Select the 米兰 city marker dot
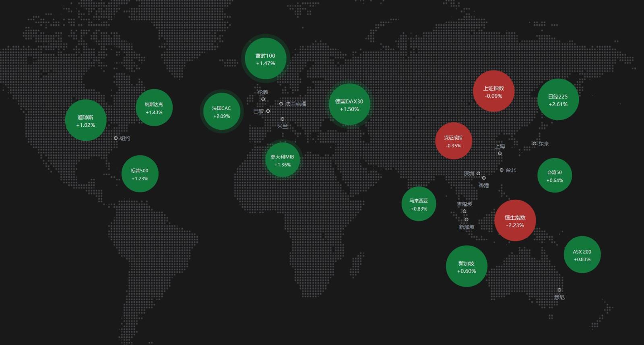The width and height of the screenshot is (644, 345). 283,119
